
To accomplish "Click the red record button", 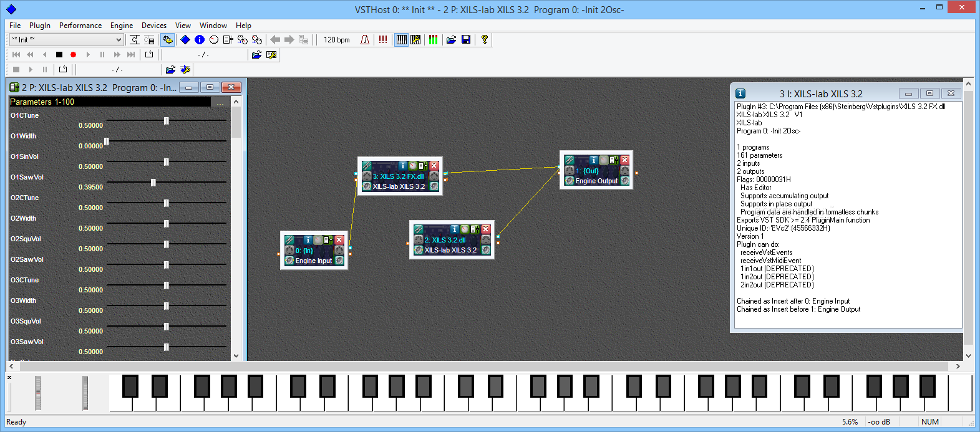I will tap(73, 54).
